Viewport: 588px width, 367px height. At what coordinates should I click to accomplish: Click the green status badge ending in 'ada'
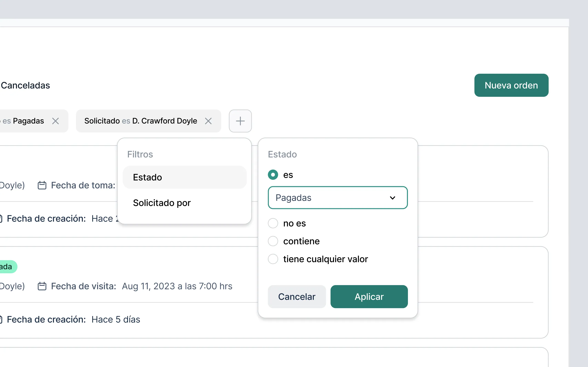click(7, 267)
